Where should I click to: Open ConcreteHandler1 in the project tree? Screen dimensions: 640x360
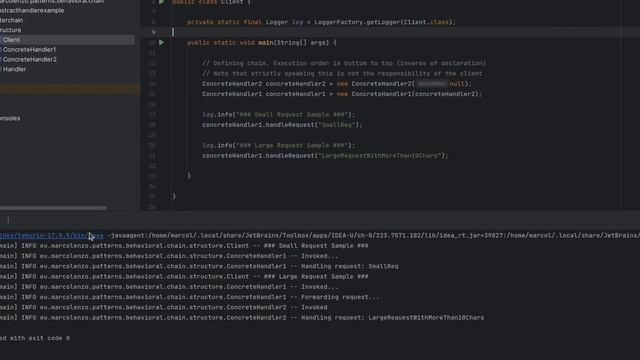point(29,49)
